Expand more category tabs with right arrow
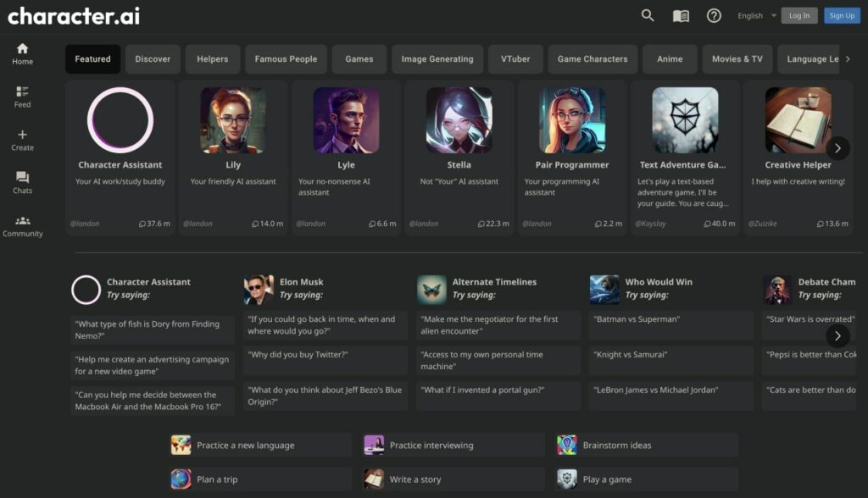This screenshot has width=868, height=498. (848, 58)
